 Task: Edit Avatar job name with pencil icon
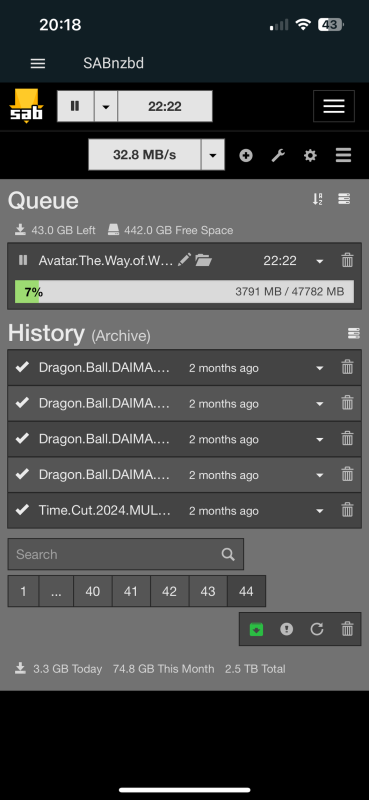(x=184, y=260)
